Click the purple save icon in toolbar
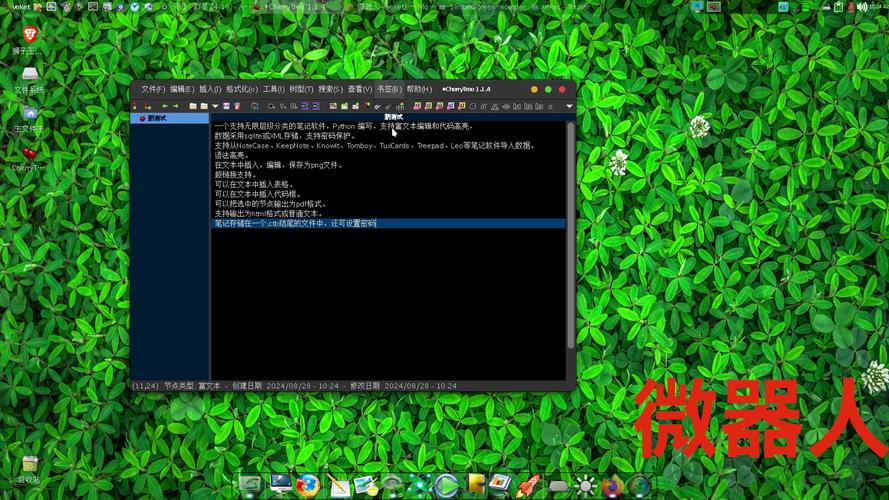Viewport: 889px width, 500px height. pyautogui.click(x=226, y=106)
